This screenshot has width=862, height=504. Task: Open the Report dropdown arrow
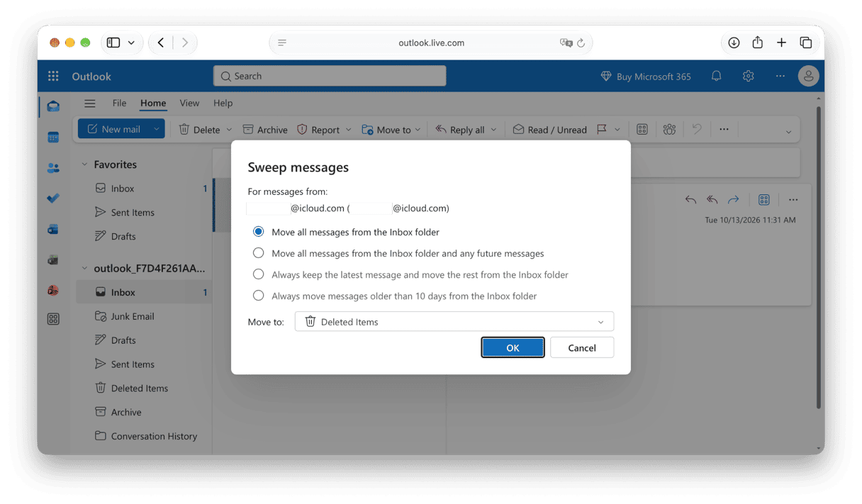[x=348, y=130]
